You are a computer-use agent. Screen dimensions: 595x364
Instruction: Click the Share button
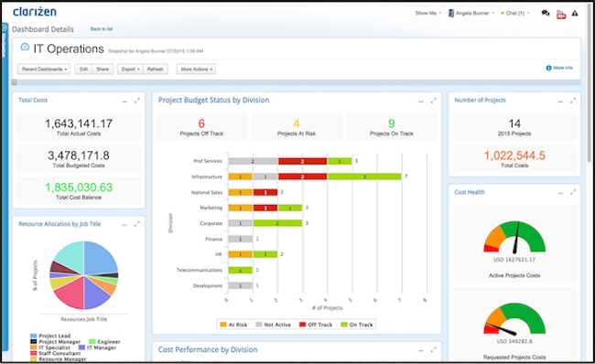coord(103,69)
